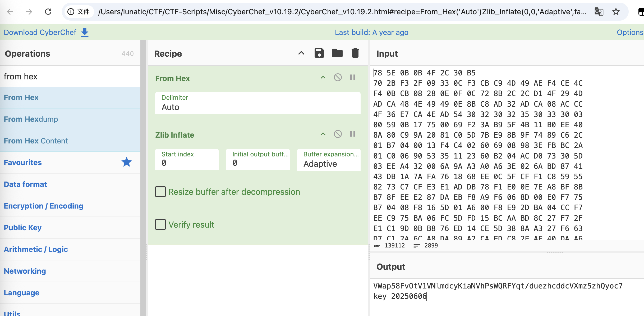The width and height of the screenshot is (644, 316).
Task: Collapse the From Hex operation chevron
Action: tap(323, 78)
